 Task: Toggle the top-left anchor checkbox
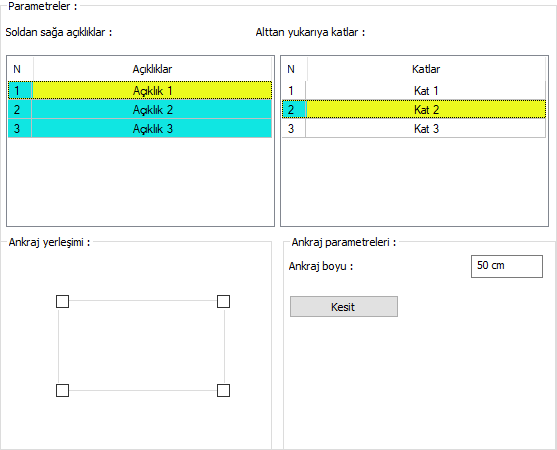pyautogui.click(x=63, y=302)
